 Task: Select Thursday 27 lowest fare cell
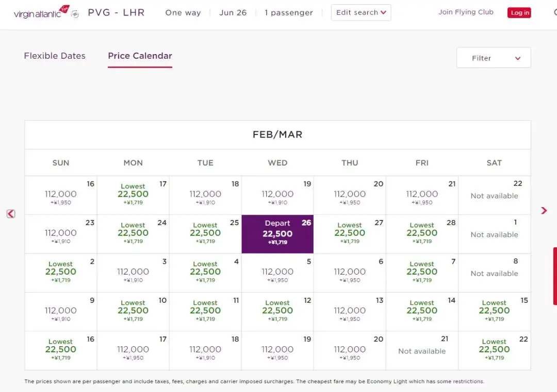pyautogui.click(x=350, y=234)
